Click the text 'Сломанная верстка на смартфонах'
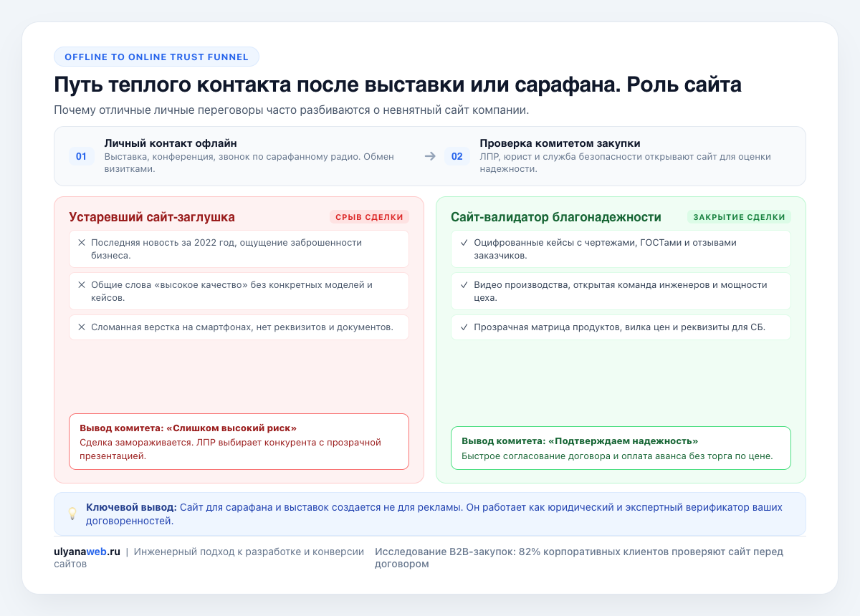860x616 pixels. pos(242,327)
